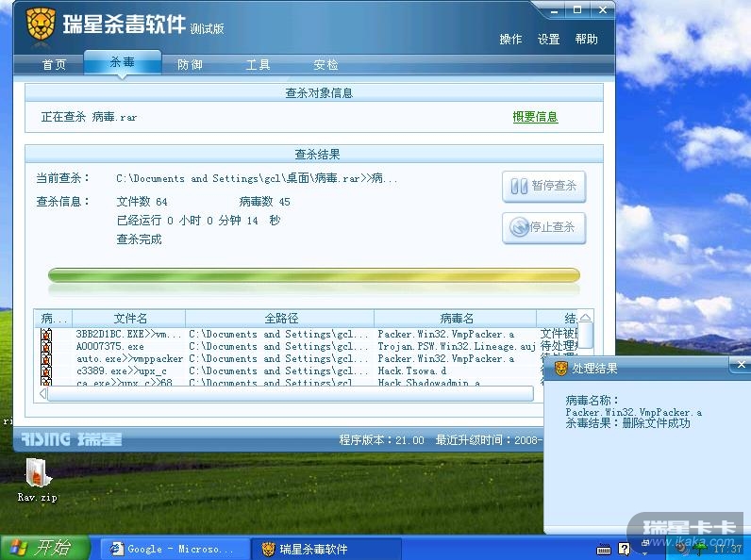This screenshot has height=560, width=751.
Task: Open the 安检 tab
Action: pos(325,65)
